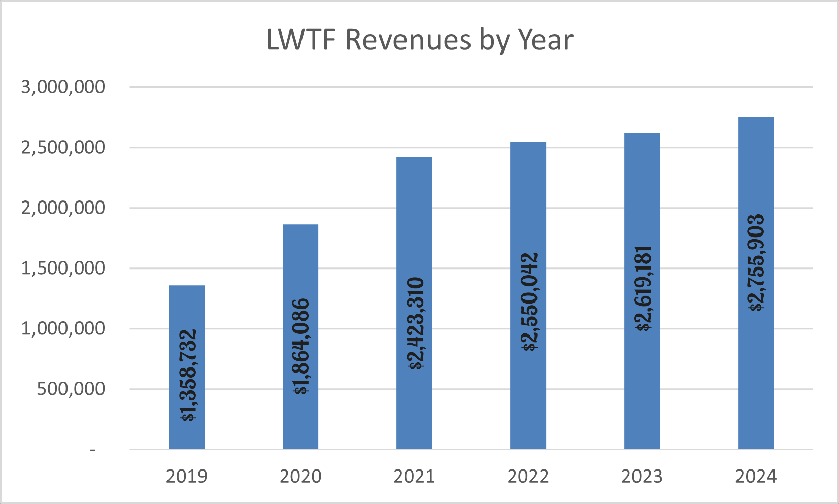
Task: Pick the 2023 category axis label
Action: (642, 477)
